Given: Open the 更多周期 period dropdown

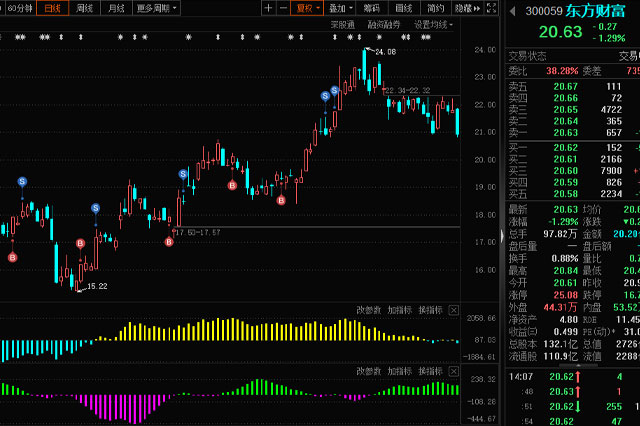Looking at the screenshot, I should point(157,8).
